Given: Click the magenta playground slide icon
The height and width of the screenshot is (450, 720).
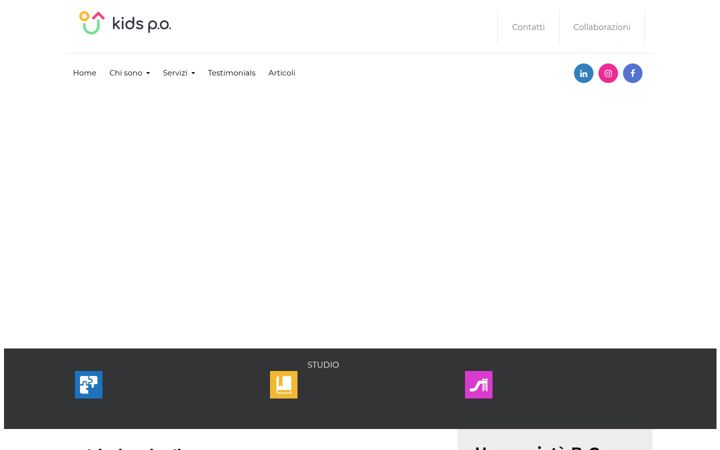Looking at the screenshot, I should pos(478,385).
